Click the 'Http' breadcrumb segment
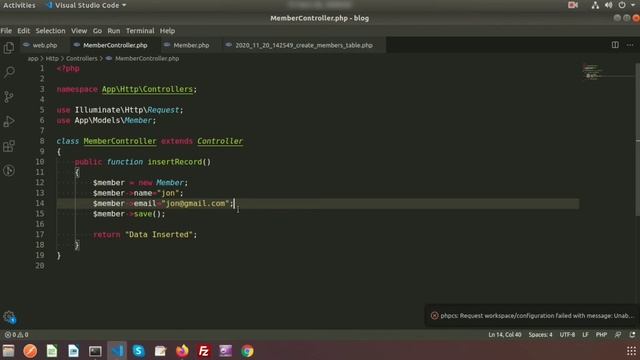This screenshot has height=360, width=640. coord(52,58)
